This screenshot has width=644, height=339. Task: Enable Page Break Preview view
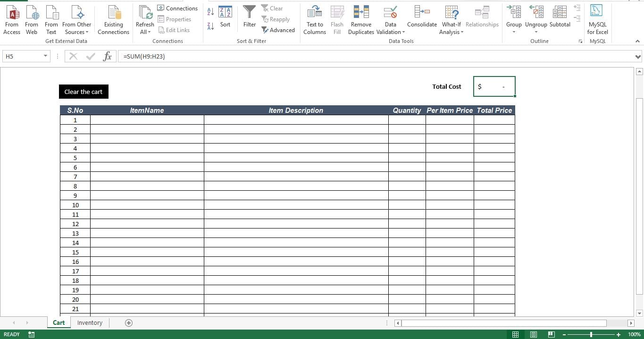(x=551, y=334)
